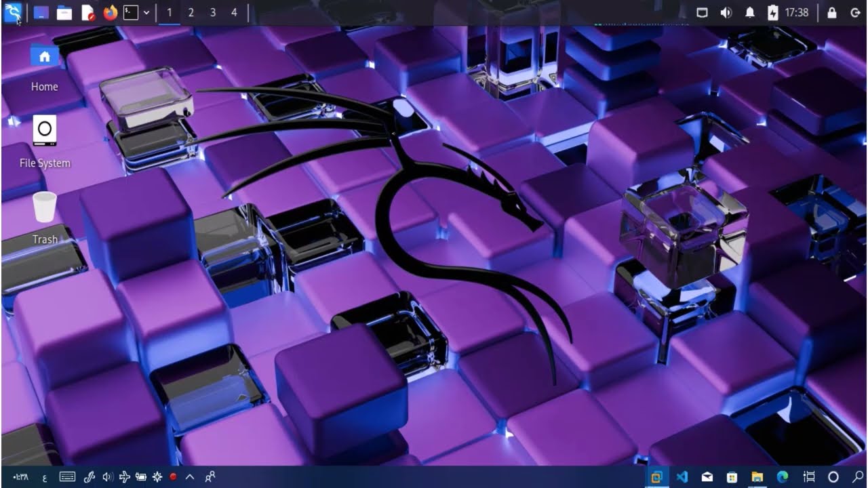Open File Explorer from bottom taskbar
This screenshot has width=868, height=488.
click(x=757, y=477)
